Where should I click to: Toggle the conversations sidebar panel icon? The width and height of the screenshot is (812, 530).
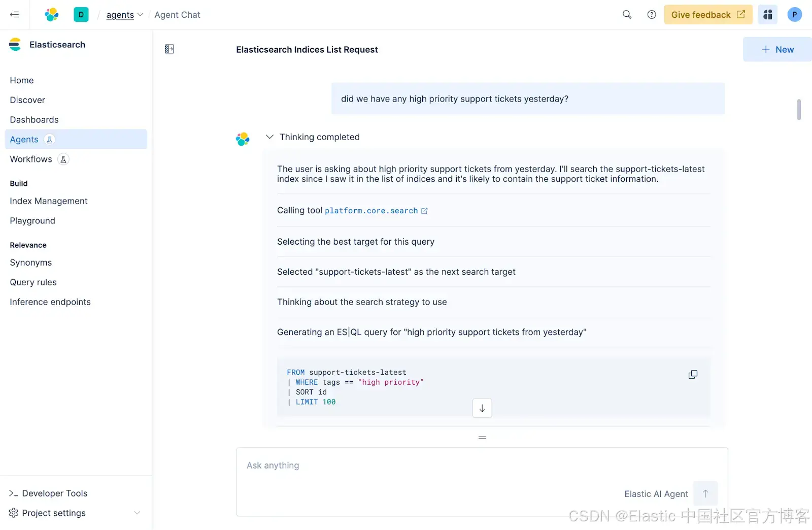[170, 49]
